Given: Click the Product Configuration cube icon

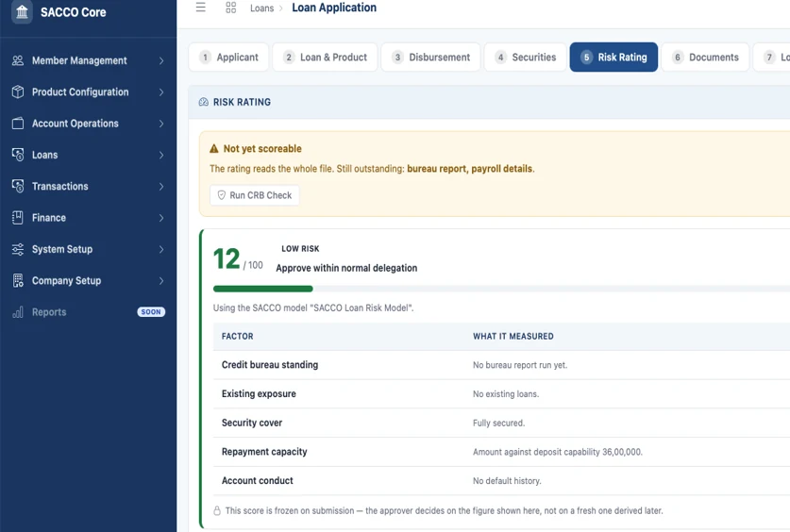Looking at the screenshot, I should click(x=18, y=92).
